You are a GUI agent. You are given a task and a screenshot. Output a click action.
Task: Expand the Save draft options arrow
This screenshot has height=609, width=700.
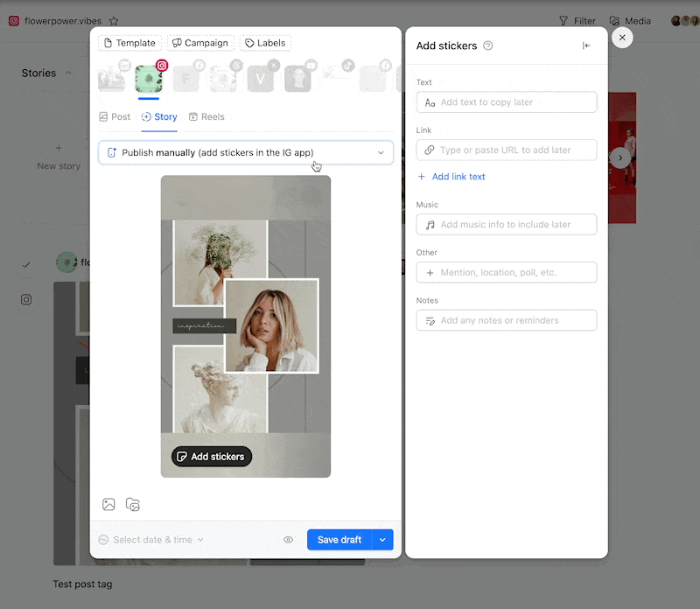pos(382,540)
